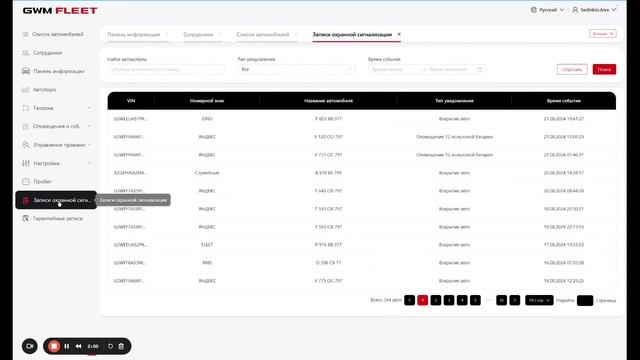Switch to the Панель информации tab
Screen dimensions: 640x360
(133, 35)
